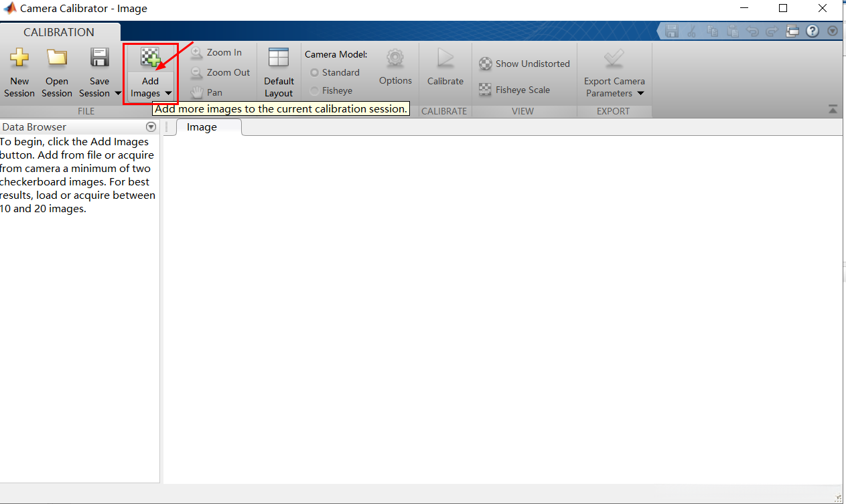This screenshot has height=504, width=846.
Task: Click the Cut scissors icon
Action: pos(693,31)
